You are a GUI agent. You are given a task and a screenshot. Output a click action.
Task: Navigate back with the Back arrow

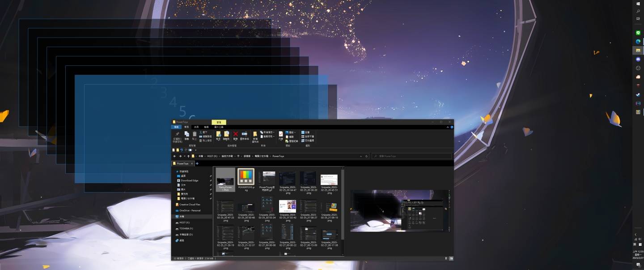tap(174, 156)
